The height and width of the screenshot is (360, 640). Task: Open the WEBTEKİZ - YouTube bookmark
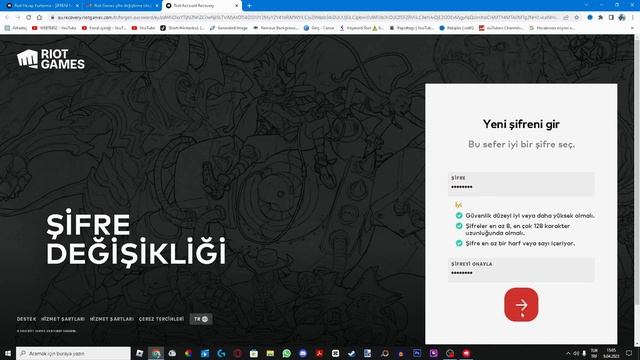[54, 28]
